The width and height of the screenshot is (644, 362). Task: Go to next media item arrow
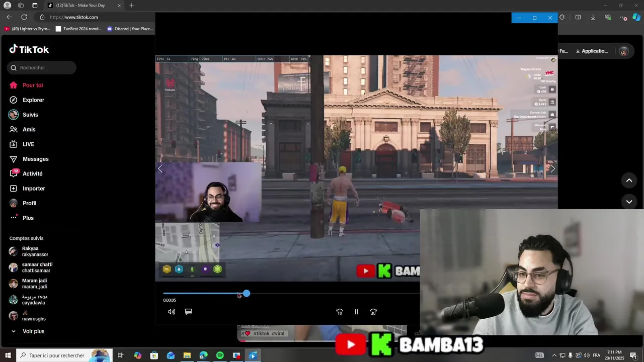[552, 169]
